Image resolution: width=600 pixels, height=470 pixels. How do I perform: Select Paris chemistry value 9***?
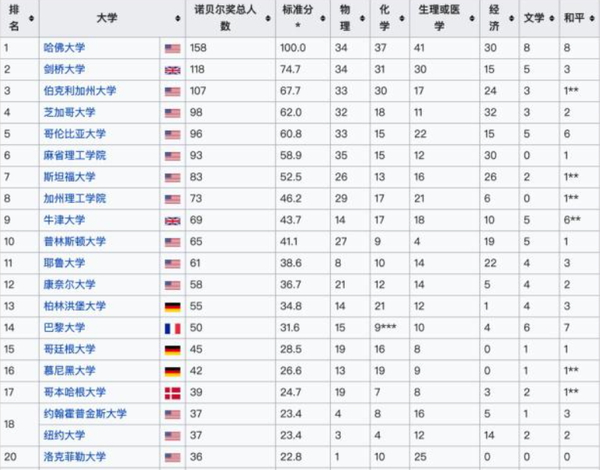click(x=385, y=328)
